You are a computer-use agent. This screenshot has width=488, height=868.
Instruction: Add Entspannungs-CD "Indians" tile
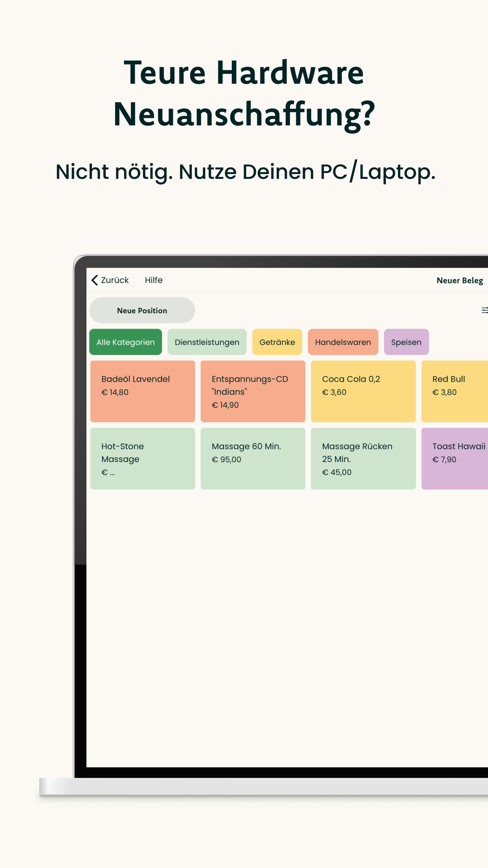pyautogui.click(x=253, y=391)
